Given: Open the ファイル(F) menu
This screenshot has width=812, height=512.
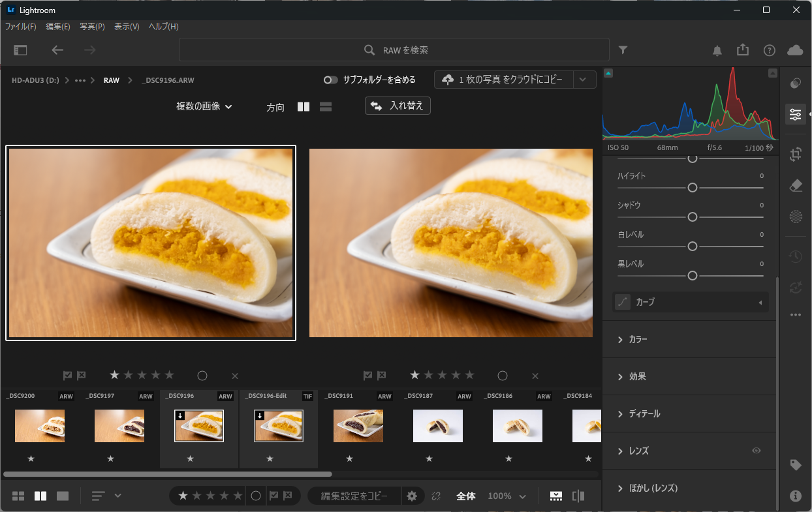Looking at the screenshot, I should pyautogui.click(x=21, y=27).
